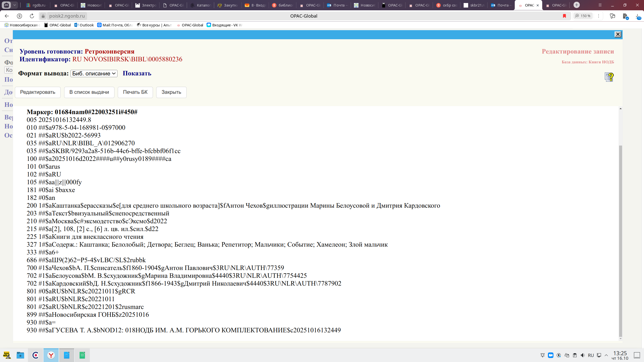The width and height of the screenshot is (644, 362).
Task: Open the notifications bell in system tray
Action: (x=542, y=355)
